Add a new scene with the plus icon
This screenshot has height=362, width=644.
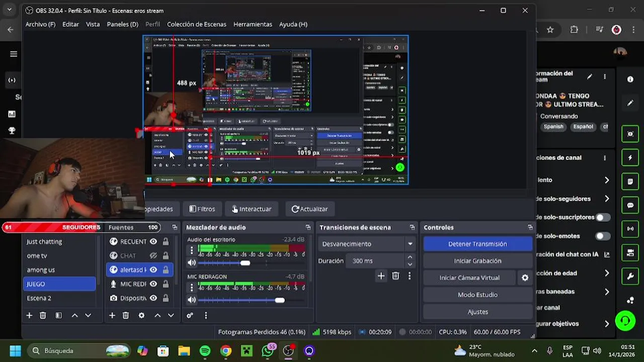click(x=29, y=315)
